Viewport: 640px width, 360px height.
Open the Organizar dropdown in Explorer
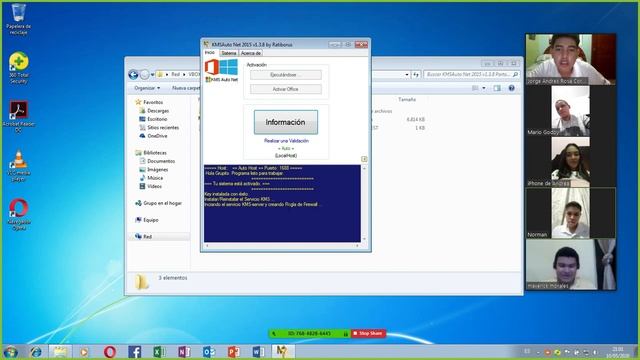[147, 88]
